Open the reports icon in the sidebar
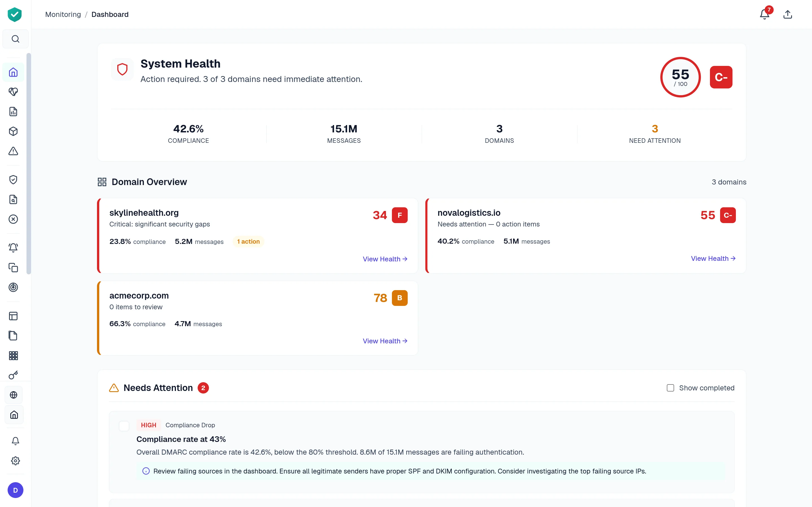 tap(14, 112)
